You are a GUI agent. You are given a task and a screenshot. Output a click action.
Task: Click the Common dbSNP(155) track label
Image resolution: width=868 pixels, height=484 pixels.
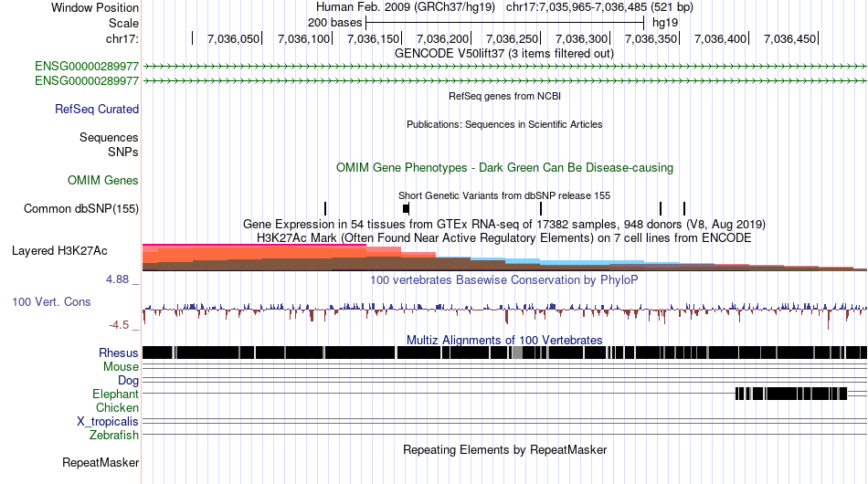[81, 208]
